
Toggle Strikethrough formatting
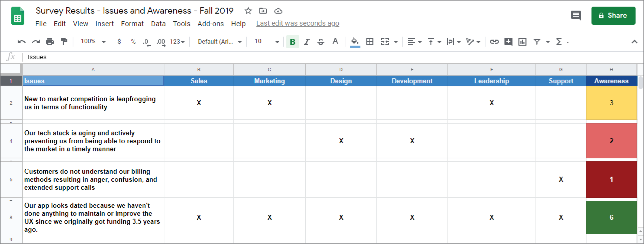click(x=321, y=42)
